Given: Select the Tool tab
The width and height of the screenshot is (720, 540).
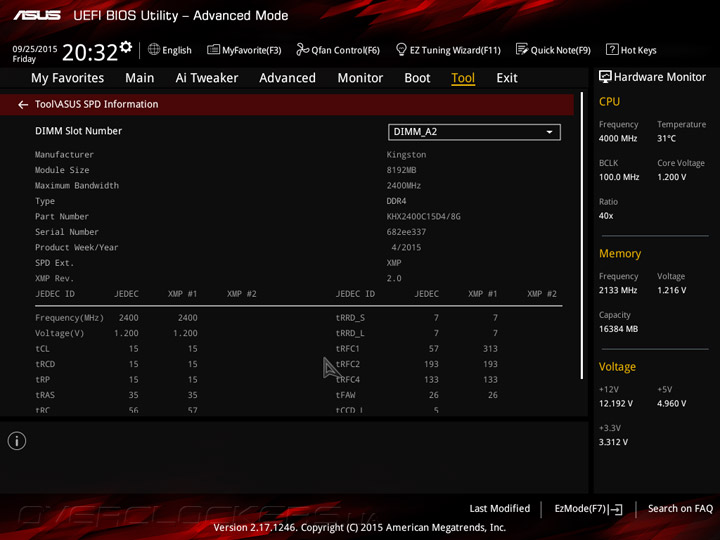Looking at the screenshot, I should (x=463, y=78).
